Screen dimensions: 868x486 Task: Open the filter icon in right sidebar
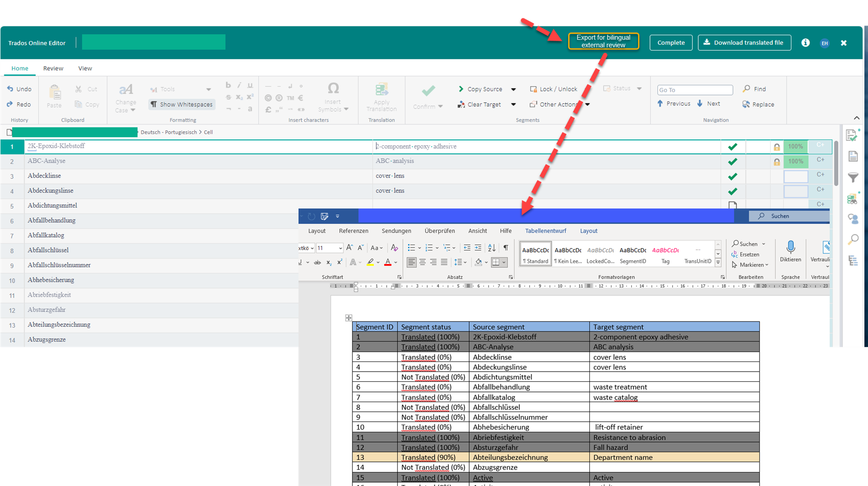tap(853, 177)
